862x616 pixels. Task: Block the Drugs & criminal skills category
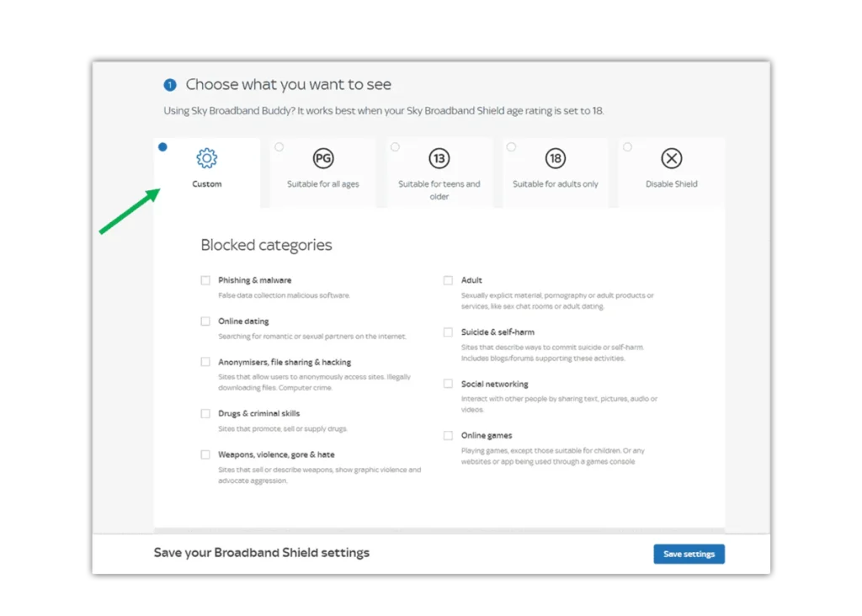point(205,414)
